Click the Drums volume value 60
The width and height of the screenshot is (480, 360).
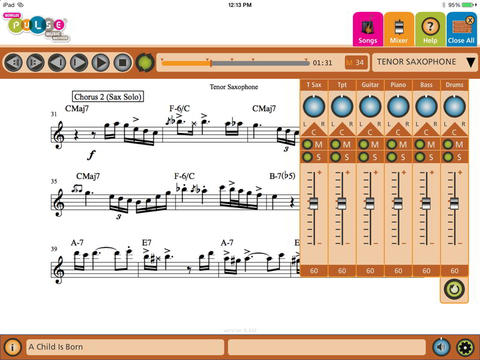(454, 271)
